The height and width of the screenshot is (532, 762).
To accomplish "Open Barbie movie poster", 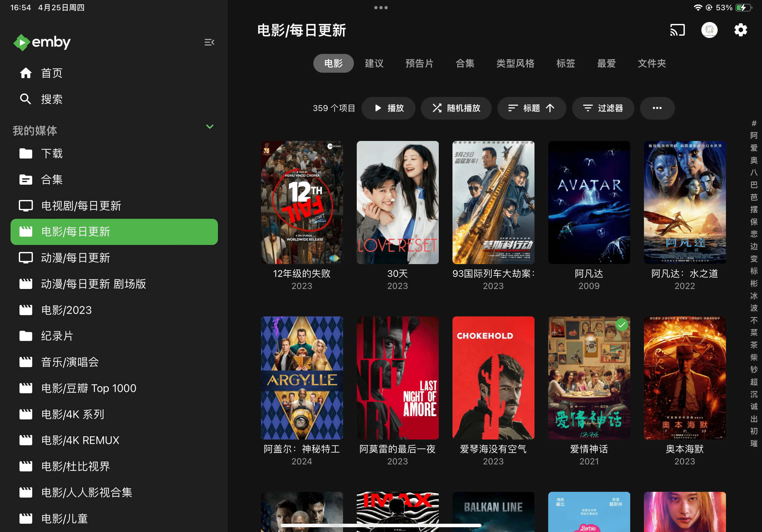I will pyautogui.click(x=589, y=512).
